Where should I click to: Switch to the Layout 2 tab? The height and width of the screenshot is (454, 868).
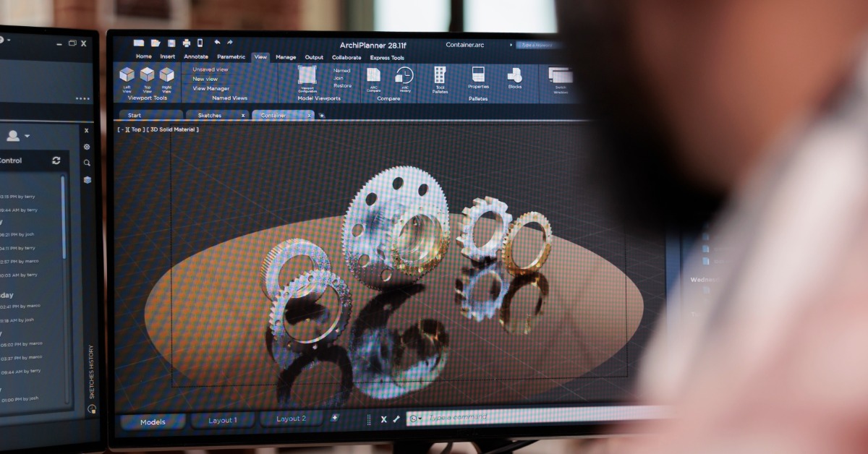pyautogui.click(x=292, y=419)
